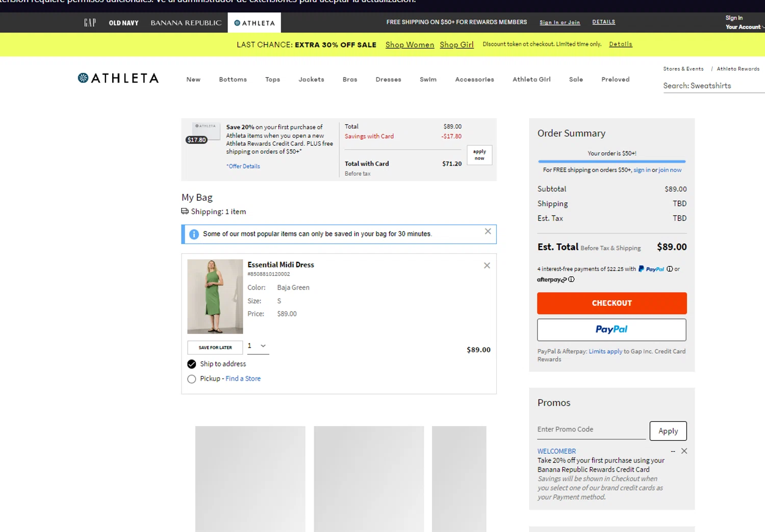Click the Shop Women sale link
Image resolution: width=765 pixels, height=532 pixels.
(410, 45)
